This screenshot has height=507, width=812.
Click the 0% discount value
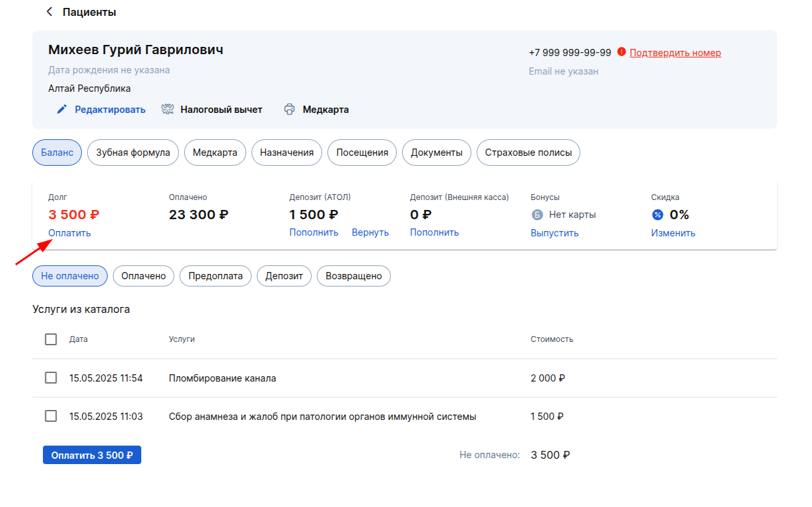(x=679, y=215)
